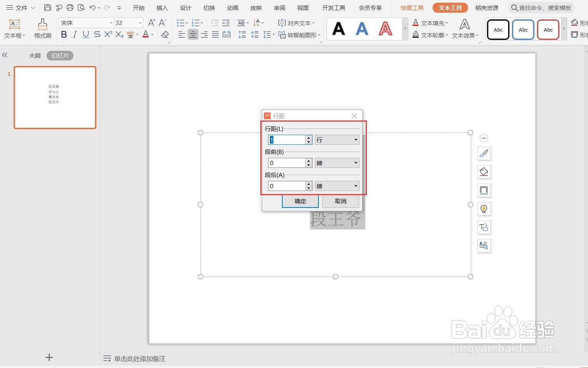The width and height of the screenshot is (588, 368).
Task: Open the 插入 menu tab
Action: coord(162,8)
